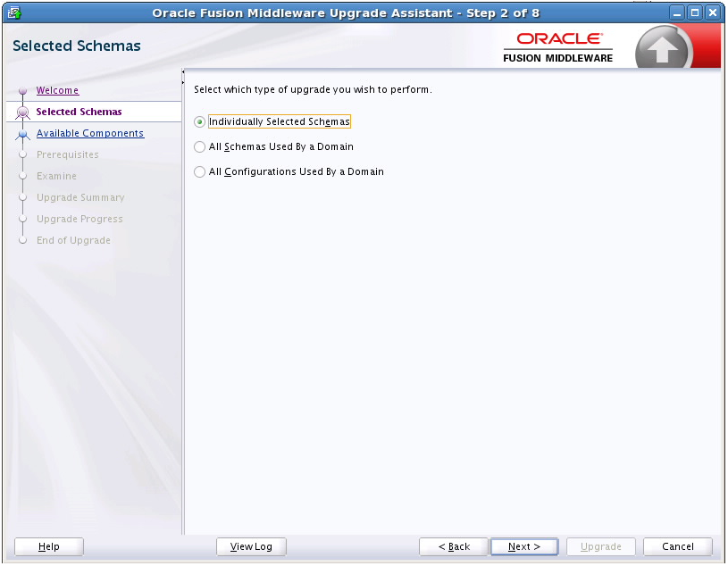Image resolution: width=728 pixels, height=566 pixels.
Task: Click the Selected Schemas page heading
Action: 77,46
